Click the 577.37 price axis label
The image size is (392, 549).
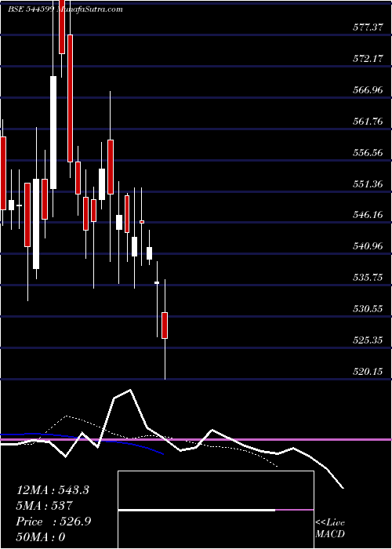click(x=368, y=27)
